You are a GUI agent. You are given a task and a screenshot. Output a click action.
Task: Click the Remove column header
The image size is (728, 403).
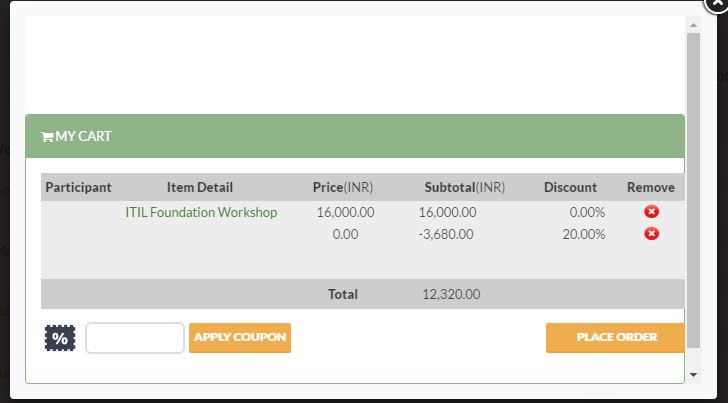pyautogui.click(x=651, y=187)
